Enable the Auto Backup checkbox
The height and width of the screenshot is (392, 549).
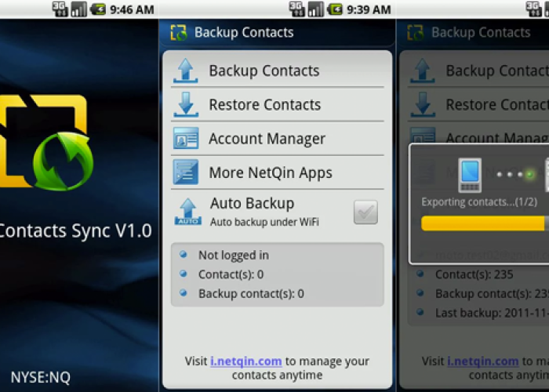click(365, 212)
